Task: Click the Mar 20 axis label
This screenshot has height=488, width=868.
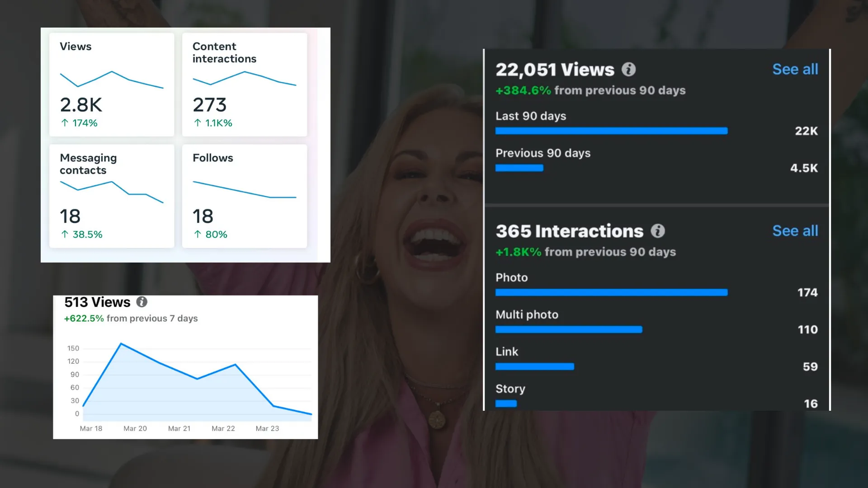Action: click(135, 428)
